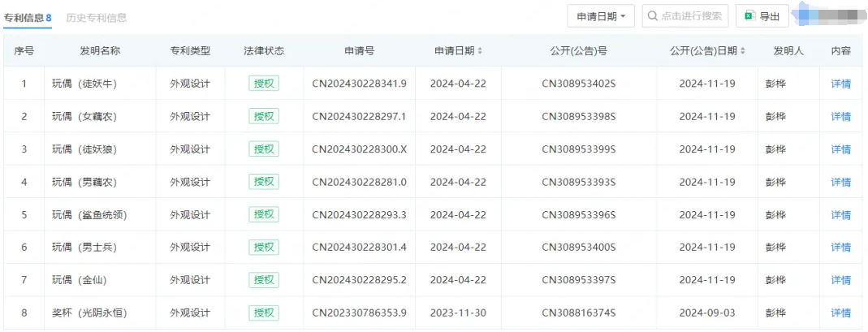Open 详情 for 奖杯（光阴永恒）

pyautogui.click(x=841, y=313)
